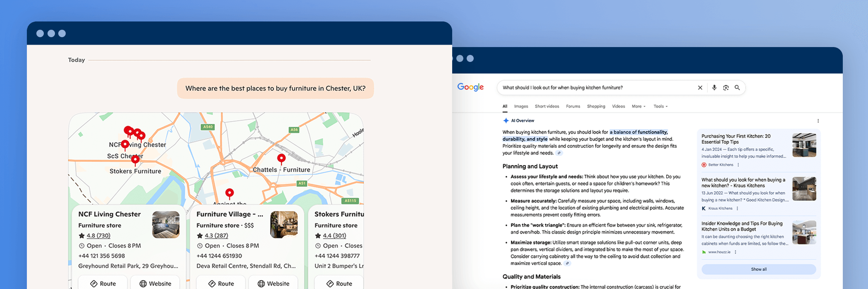Open 'Purchasing Your First Kitchen' source link

736,139
